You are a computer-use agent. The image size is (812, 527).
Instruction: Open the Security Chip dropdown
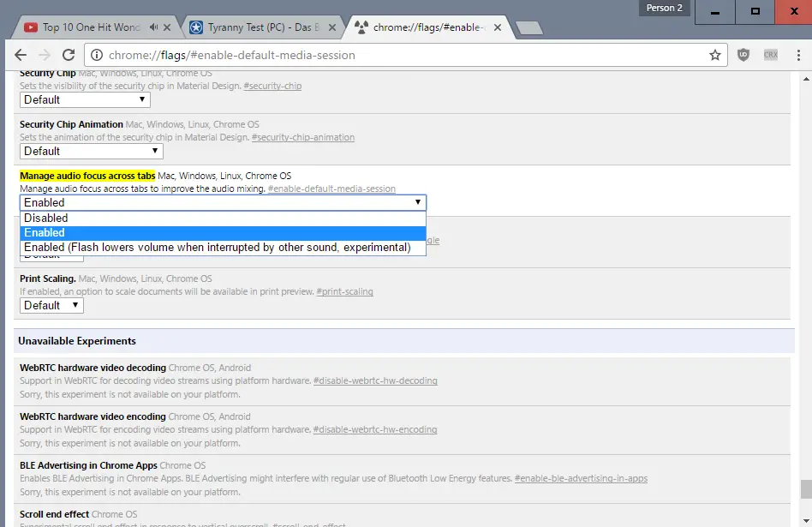[85, 99]
